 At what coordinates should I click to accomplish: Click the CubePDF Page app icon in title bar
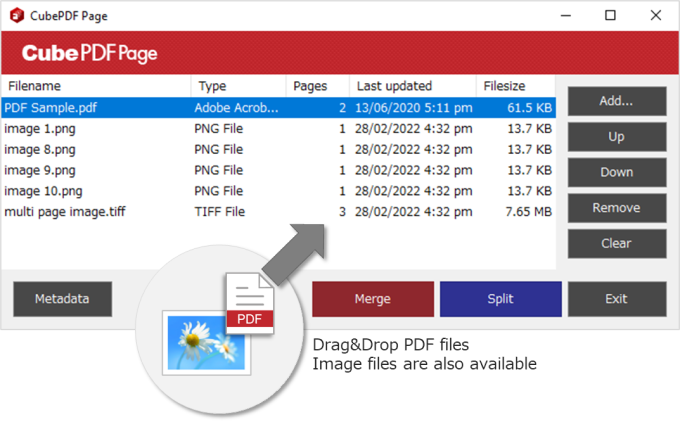coord(16,16)
